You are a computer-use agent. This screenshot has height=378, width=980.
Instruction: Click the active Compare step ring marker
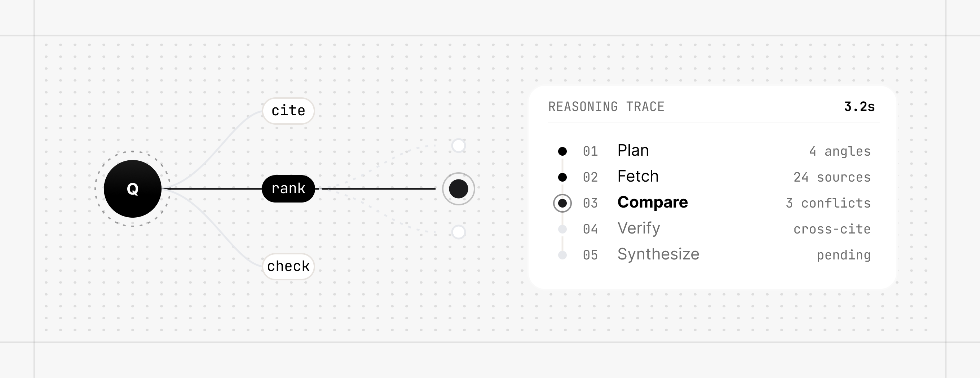pyautogui.click(x=562, y=203)
